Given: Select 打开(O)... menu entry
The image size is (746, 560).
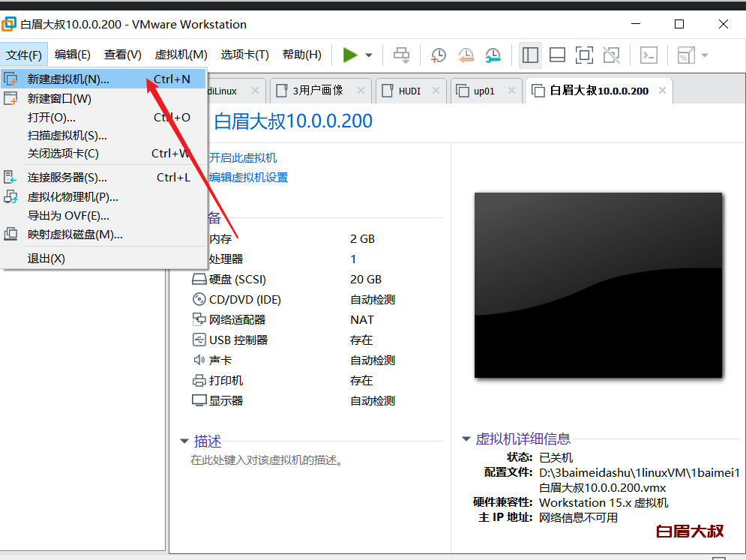Looking at the screenshot, I should [103, 117].
